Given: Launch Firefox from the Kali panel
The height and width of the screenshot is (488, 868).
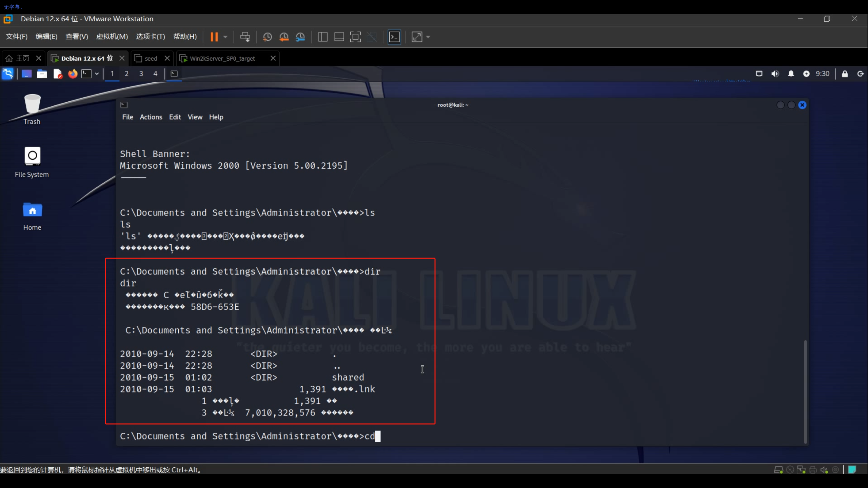Looking at the screenshot, I should tap(73, 74).
